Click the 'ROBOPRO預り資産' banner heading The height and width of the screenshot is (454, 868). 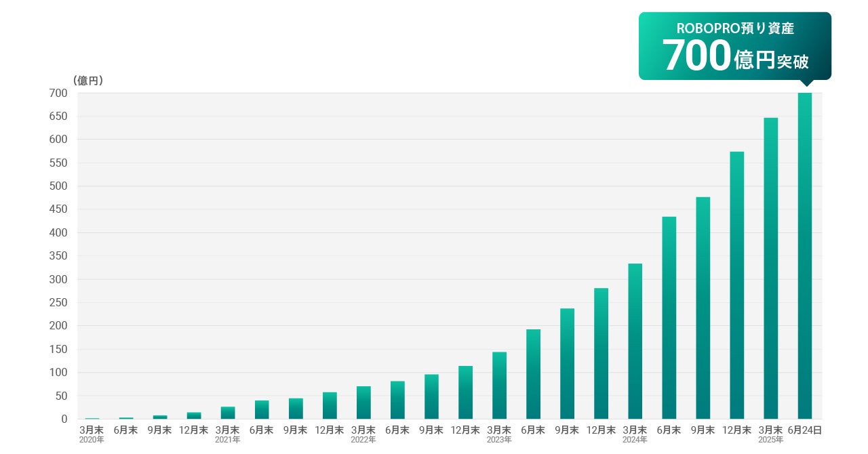(x=735, y=28)
